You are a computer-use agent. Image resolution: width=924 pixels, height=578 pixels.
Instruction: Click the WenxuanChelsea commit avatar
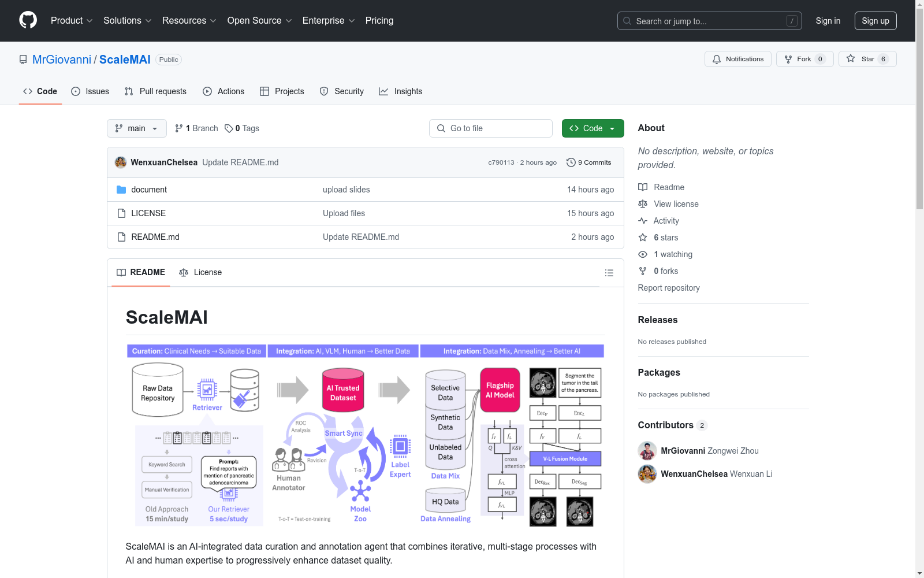pos(121,162)
